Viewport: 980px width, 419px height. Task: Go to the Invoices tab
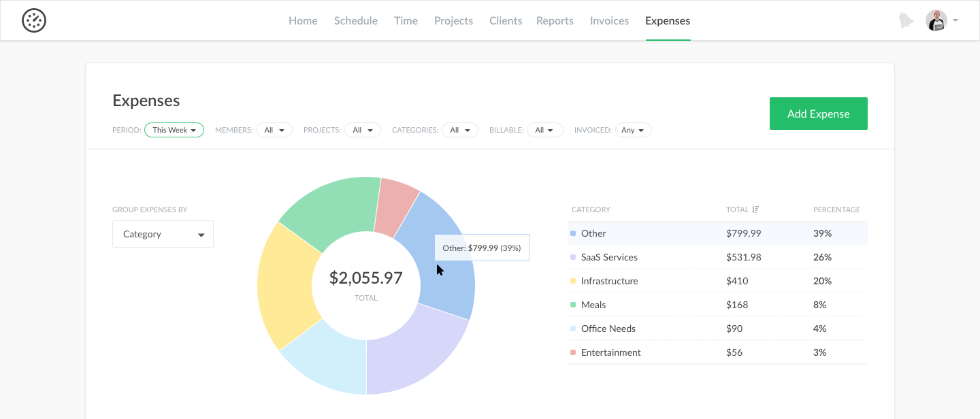click(609, 20)
